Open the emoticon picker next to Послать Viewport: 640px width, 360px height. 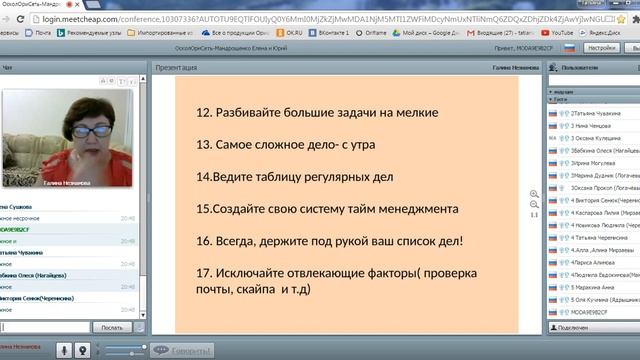coord(139,327)
